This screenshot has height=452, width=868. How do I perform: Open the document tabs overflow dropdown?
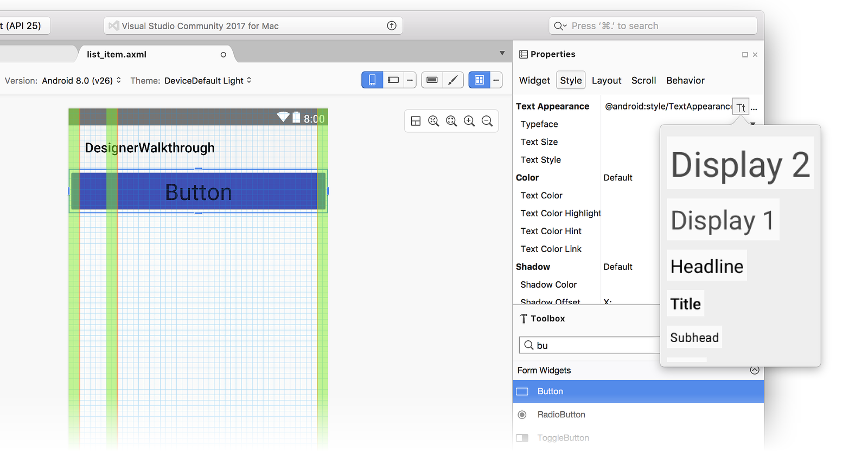502,53
